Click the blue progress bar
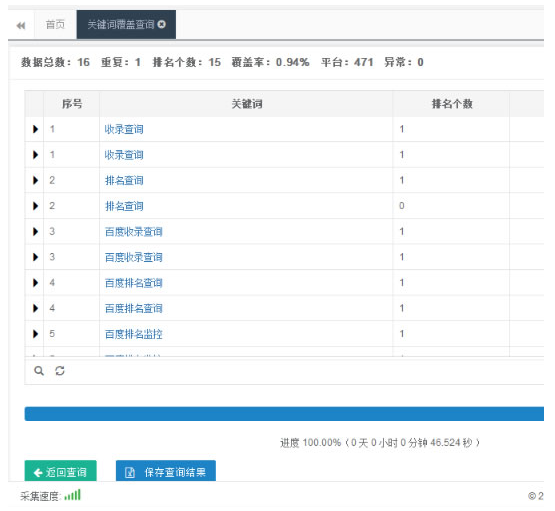 pyautogui.click(x=284, y=414)
